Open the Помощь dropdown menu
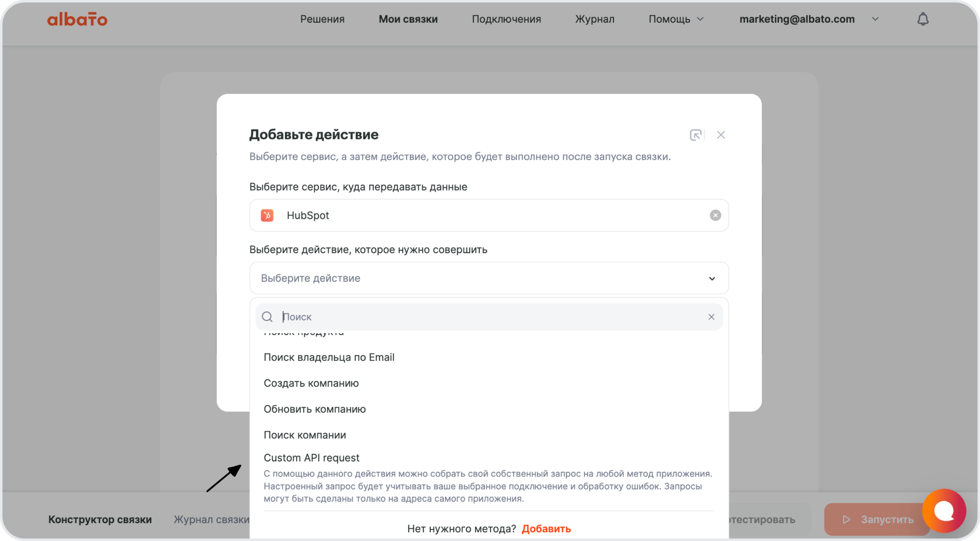The height and width of the screenshot is (541, 980). 676,19
